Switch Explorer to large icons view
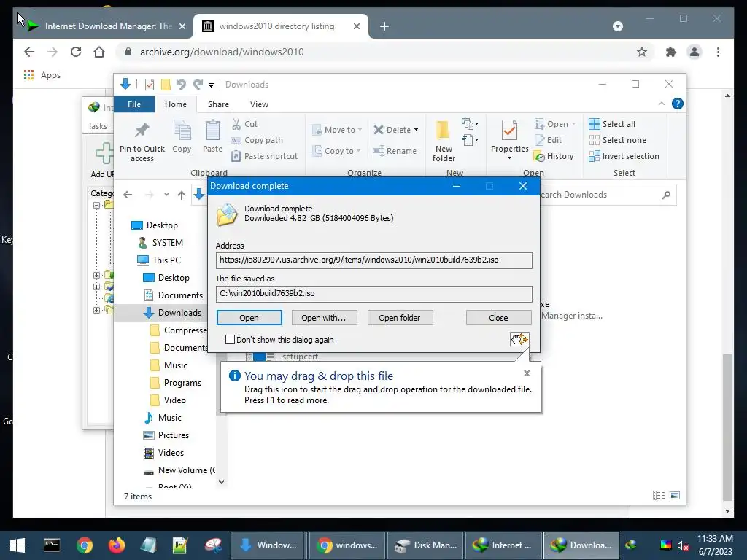This screenshot has width=747, height=560. 675,496
